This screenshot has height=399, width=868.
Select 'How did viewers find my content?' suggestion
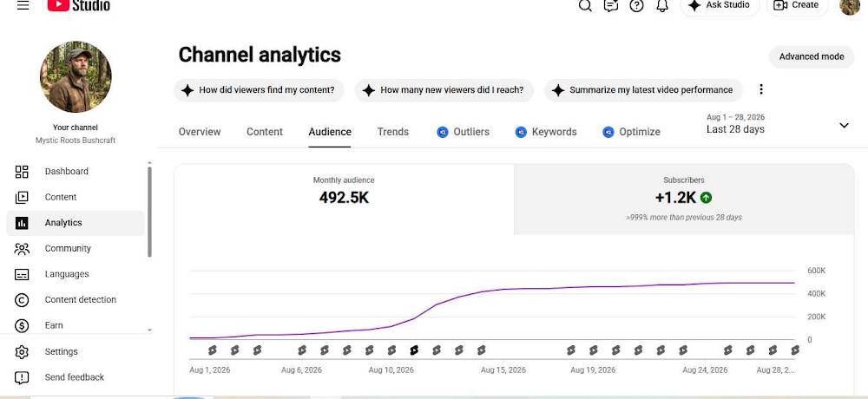click(259, 89)
